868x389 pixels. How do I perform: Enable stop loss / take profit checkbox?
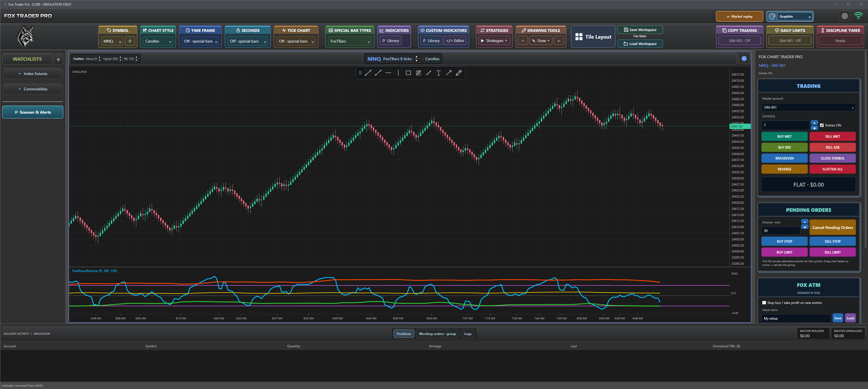click(764, 303)
